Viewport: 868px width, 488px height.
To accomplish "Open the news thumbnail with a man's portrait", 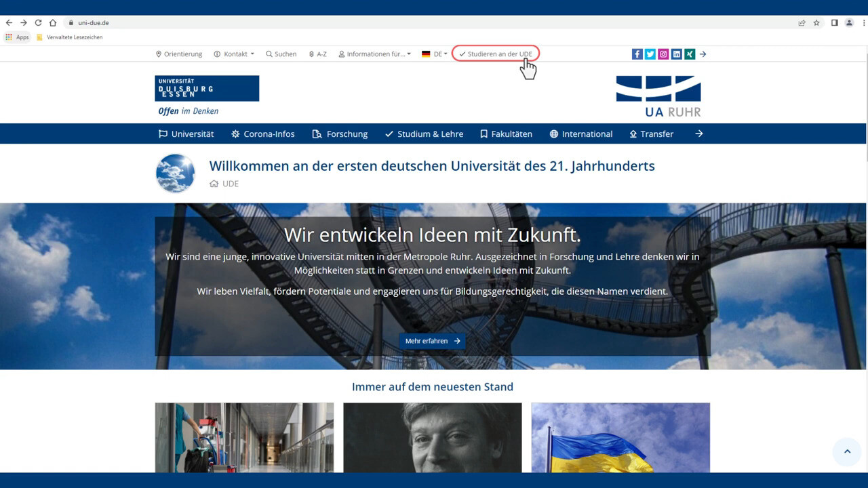I will coord(433,437).
